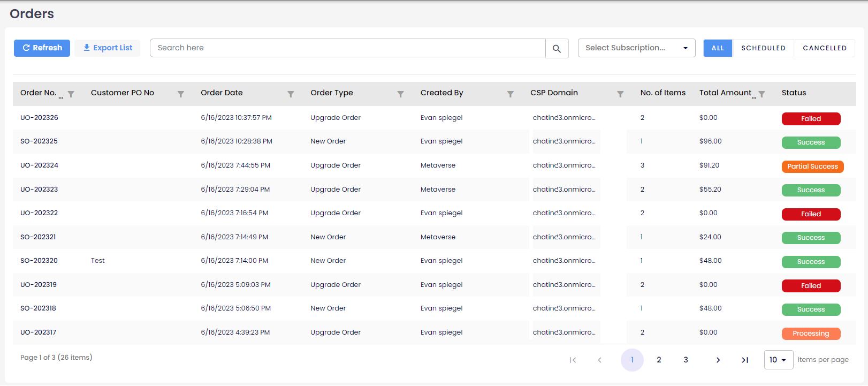Viewport: 868px width, 386px height.
Task: Select 'Test' customer PO cell
Action: 98,261
